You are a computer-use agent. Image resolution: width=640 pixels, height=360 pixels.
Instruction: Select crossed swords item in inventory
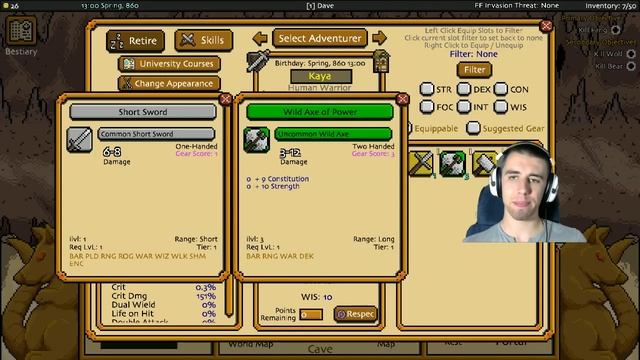(x=421, y=164)
